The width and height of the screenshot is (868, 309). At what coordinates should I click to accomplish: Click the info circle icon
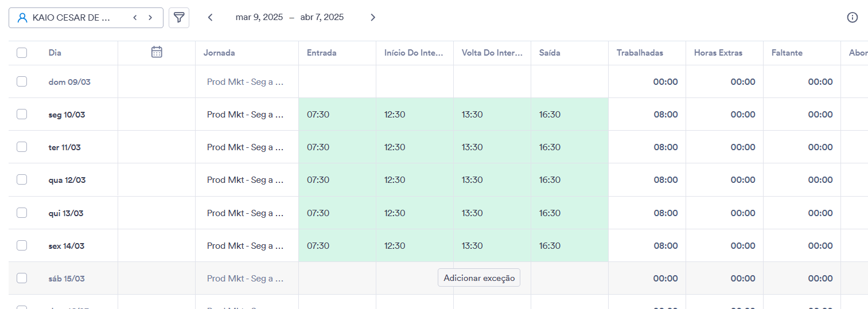coord(853,17)
